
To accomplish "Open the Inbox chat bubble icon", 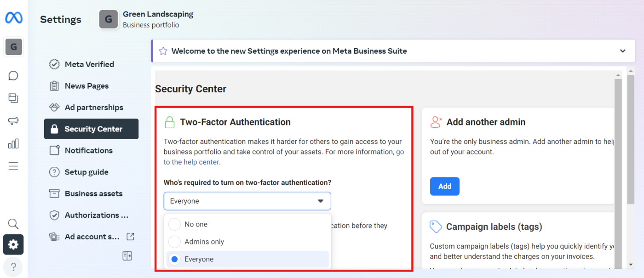I will pos(13,75).
